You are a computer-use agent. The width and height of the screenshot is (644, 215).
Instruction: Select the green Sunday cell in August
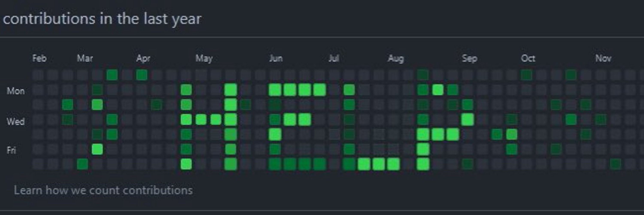423,75
